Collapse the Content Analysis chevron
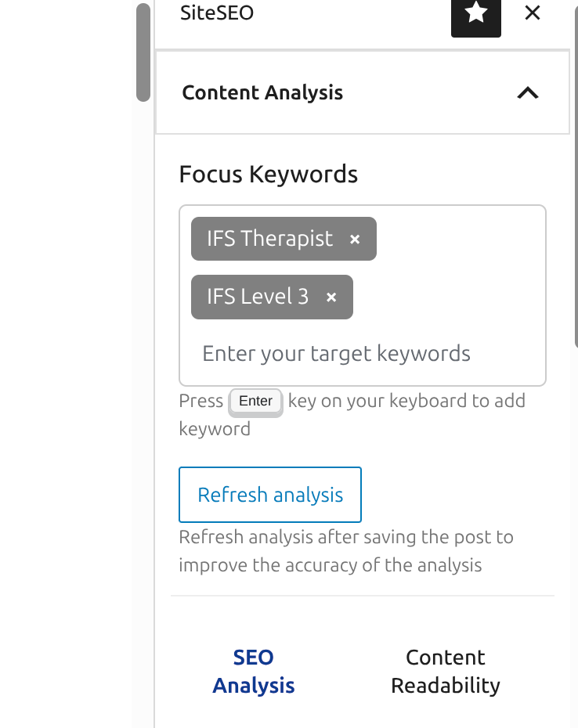Screen dimensions: 578x728 click(x=528, y=93)
